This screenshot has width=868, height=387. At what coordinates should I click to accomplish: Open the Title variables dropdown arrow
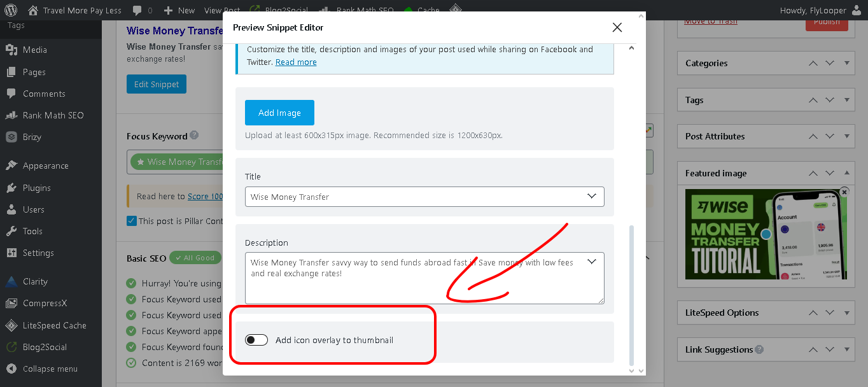(591, 196)
